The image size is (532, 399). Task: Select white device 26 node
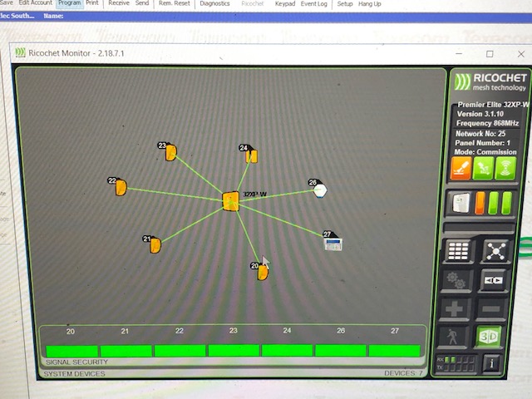(x=320, y=190)
